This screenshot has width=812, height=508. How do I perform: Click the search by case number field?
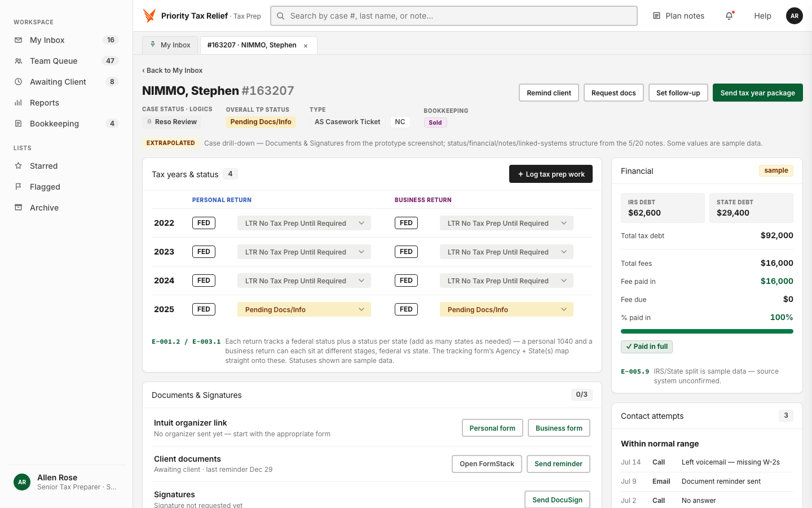[454, 16]
